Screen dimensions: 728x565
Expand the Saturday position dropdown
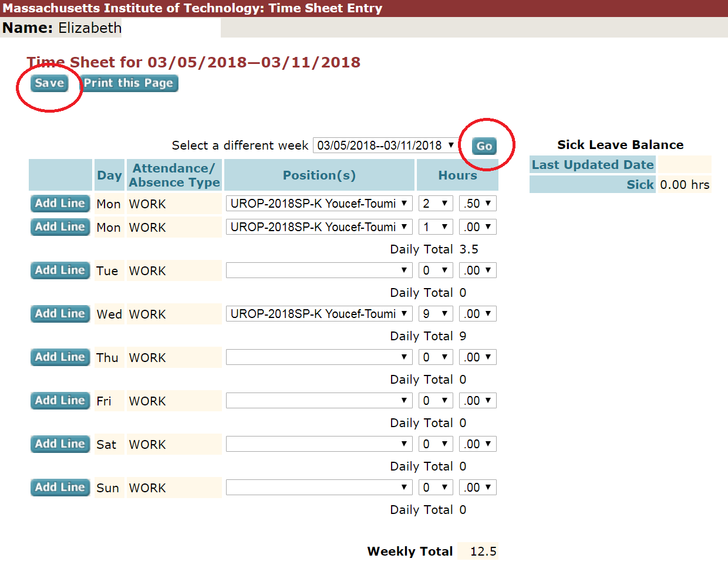coord(319,444)
